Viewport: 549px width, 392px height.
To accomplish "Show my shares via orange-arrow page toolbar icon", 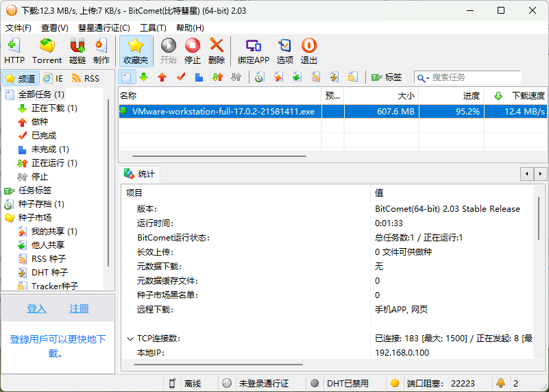I will [278, 77].
